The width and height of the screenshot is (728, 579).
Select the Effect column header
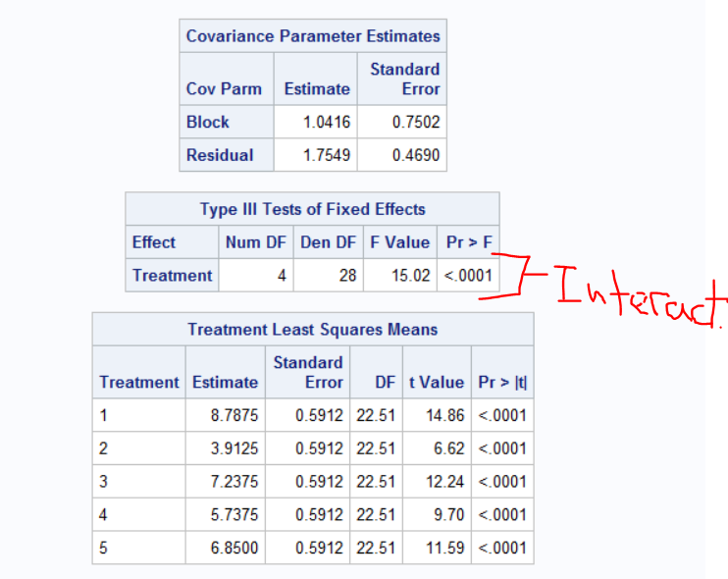click(154, 242)
